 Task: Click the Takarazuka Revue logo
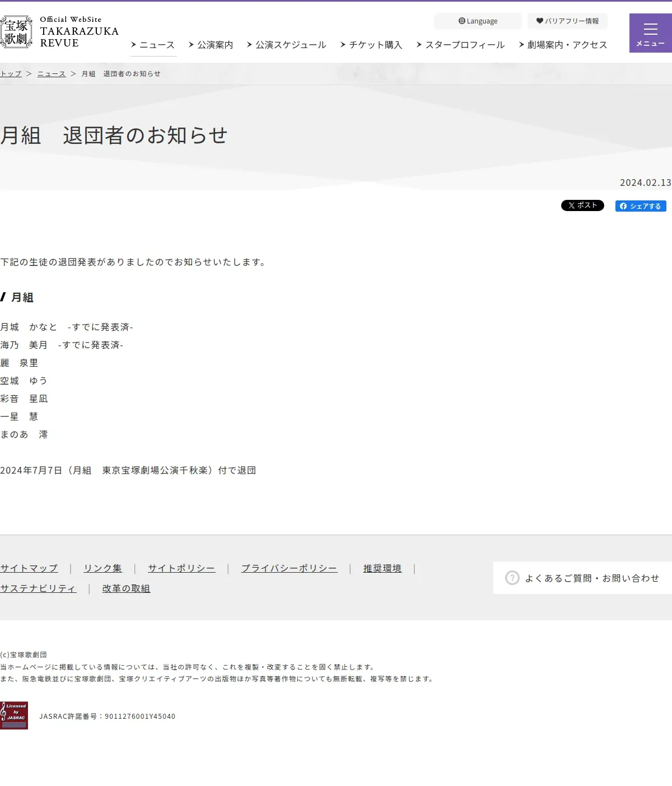click(x=59, y=32)
